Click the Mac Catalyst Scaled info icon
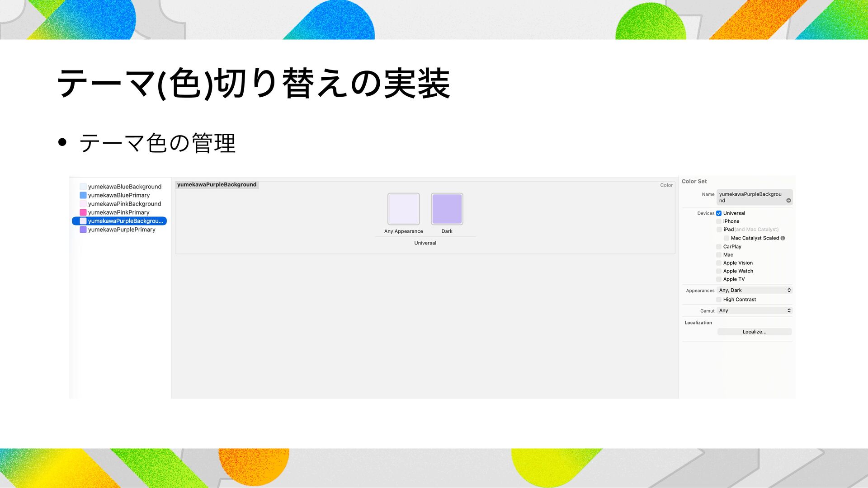The image size is (868, 488). pos(783,238)
